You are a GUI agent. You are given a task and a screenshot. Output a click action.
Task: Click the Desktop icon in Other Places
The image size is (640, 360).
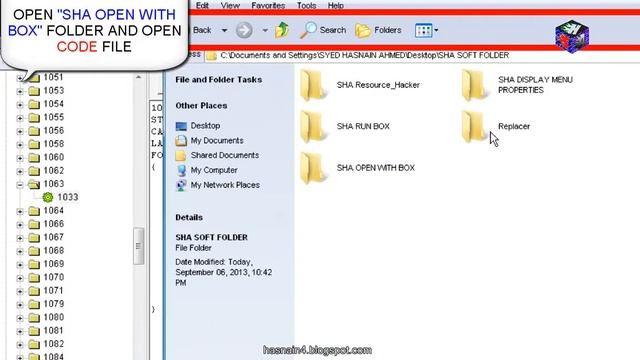(181, 126)
